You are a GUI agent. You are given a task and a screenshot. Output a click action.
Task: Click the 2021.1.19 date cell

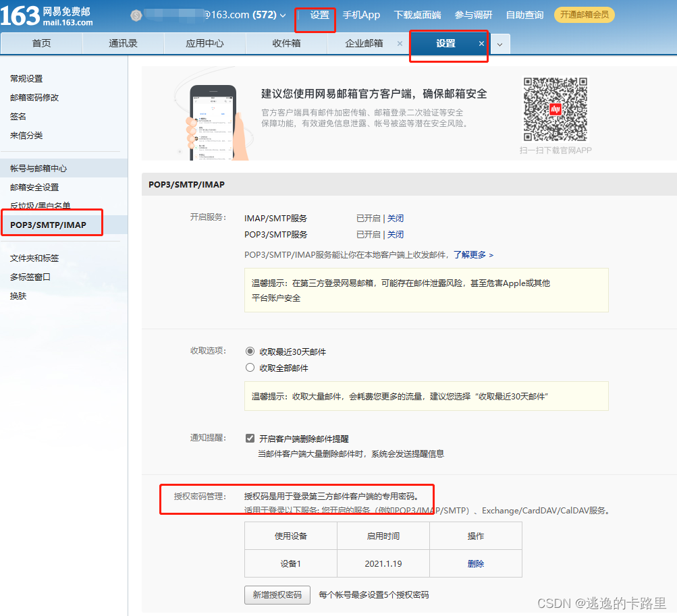(383, 564)
